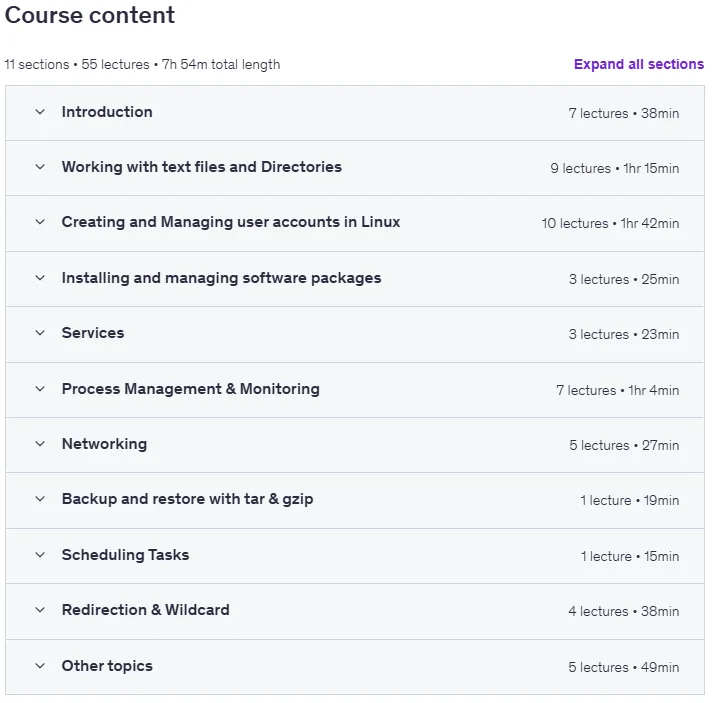Open Working with text files and Directories
This screenshot has width=712, height=703.
click(202, 167)
